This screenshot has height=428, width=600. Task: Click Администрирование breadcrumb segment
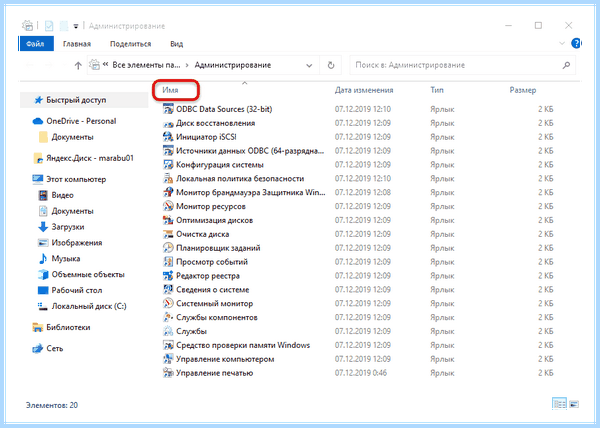(x=233, y=65)
